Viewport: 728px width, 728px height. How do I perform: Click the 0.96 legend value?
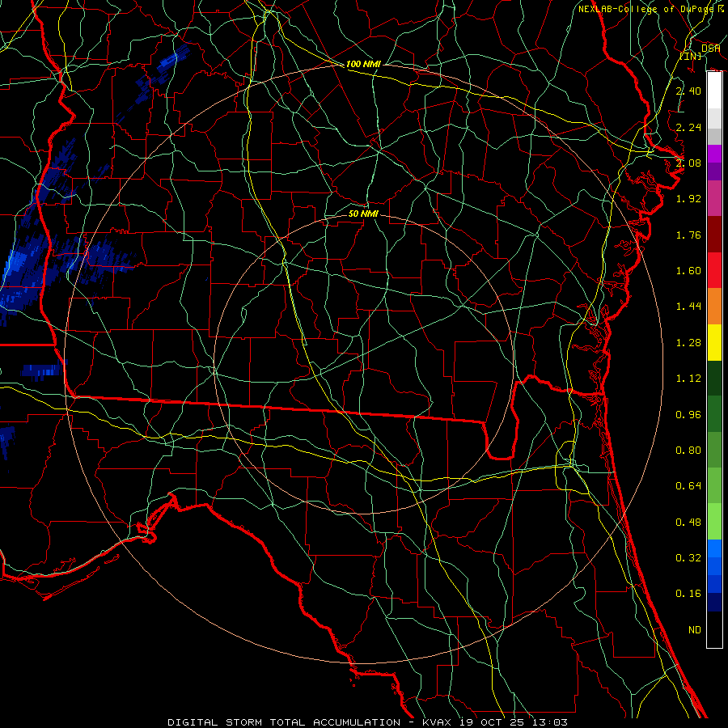[688, 415]
